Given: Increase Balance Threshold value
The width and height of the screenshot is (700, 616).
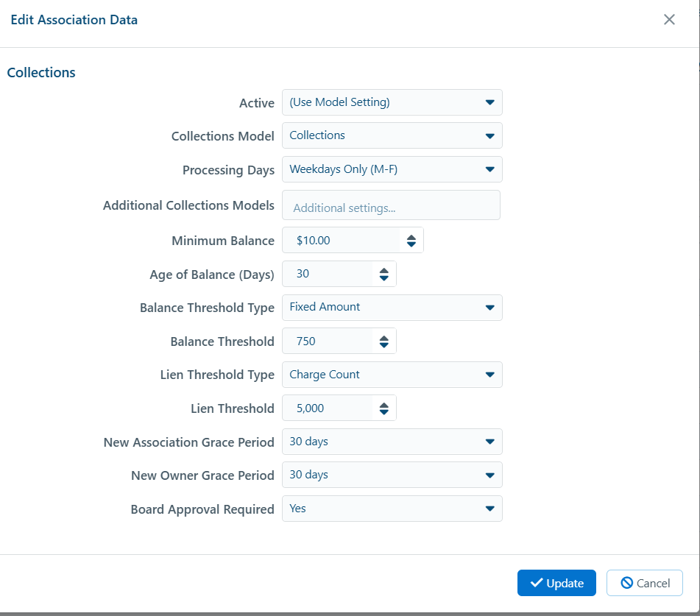Looking at the screenshot, I should (x=384, y=338).
